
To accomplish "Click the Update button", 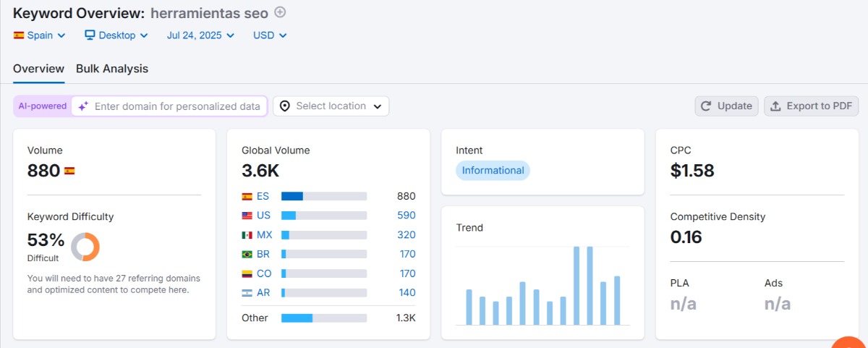I will [x=727, y=106].
